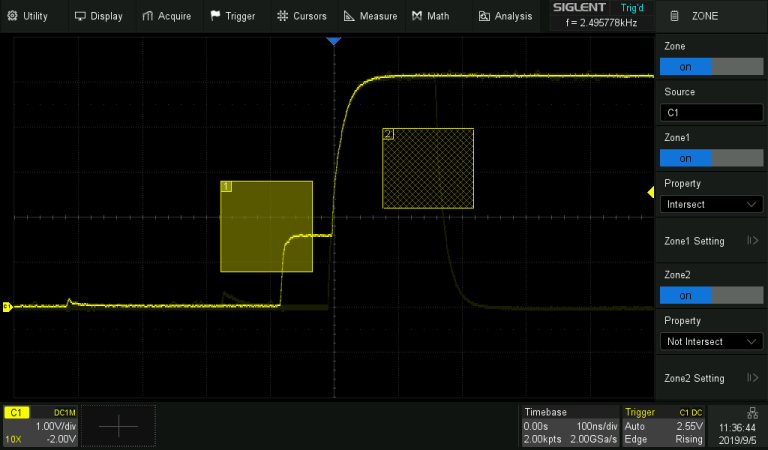Click the yellow trigger level arrow
This screenshot has width=768, height=450.
coord(651,192)
